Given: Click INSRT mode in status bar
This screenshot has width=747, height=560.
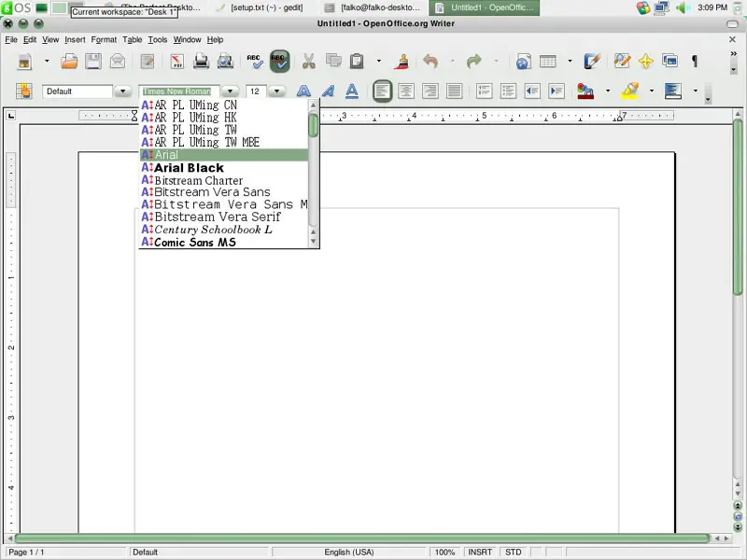Looking at the screenshot, I should (x=480, y=552).
